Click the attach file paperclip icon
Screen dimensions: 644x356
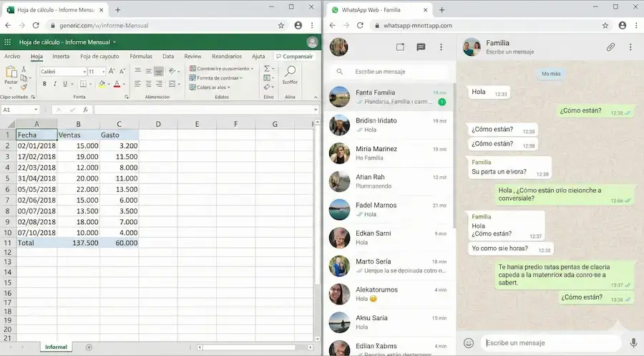[610, 47]
